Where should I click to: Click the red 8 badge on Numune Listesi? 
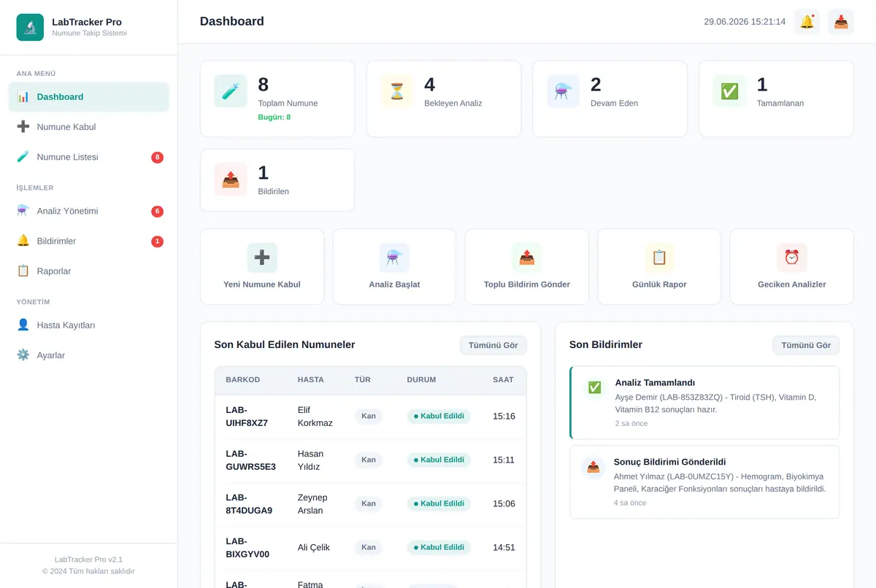point(157,157)
